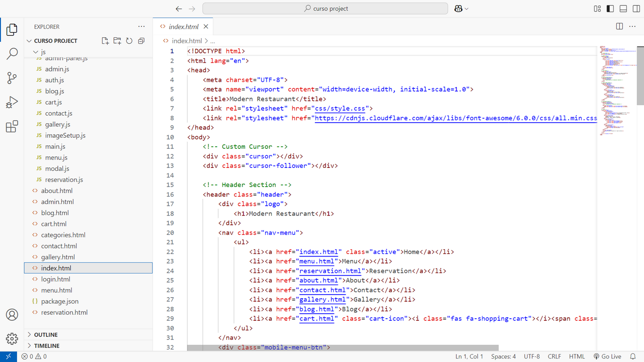
Task: Open admin.js in the file tree
Action: point(88,69)
